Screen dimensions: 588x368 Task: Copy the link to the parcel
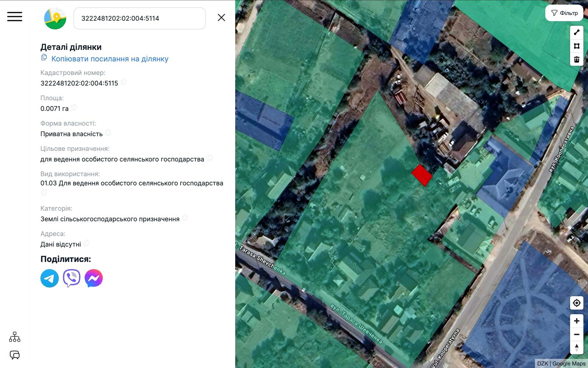[110, 59]
